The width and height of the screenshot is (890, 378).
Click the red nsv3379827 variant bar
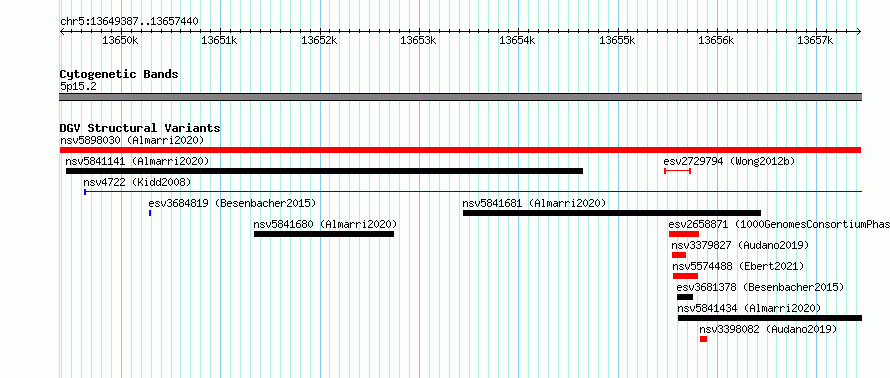click(679, 255)
